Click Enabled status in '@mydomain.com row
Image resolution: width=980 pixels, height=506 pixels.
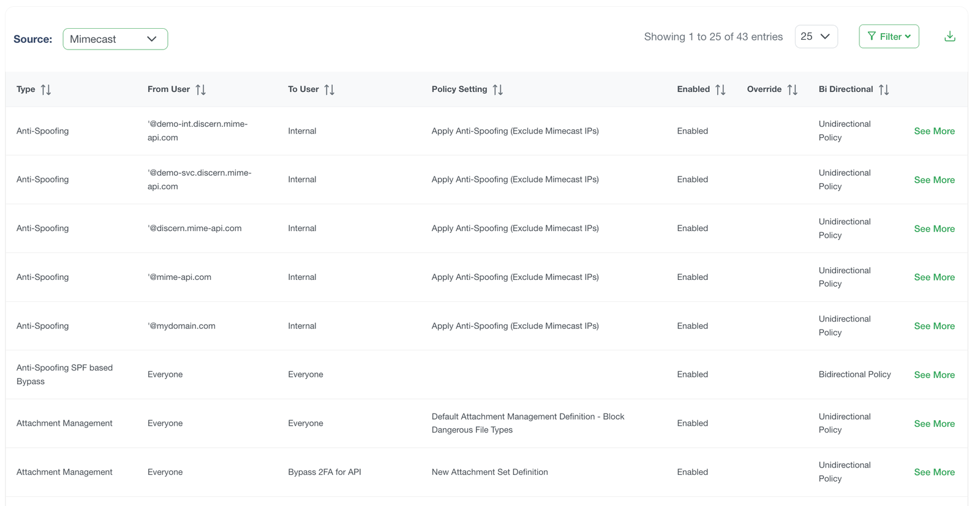pyautogui.click(x=692, y=326)
